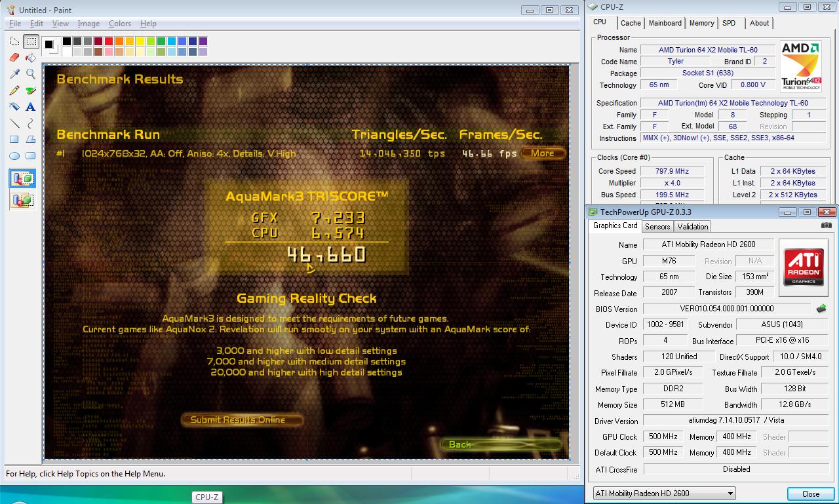Select the Rectangle shape tool
This screenshot has height=504, width=839.
point(14,140)
